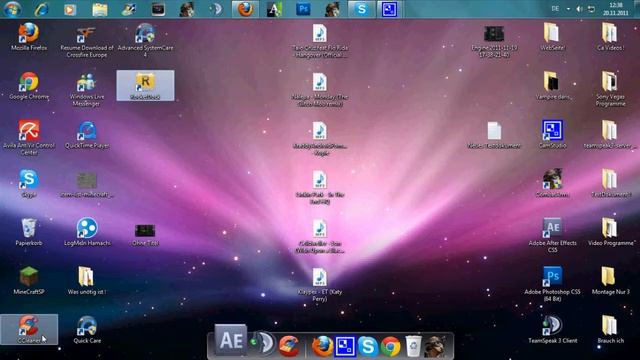Select the RocketDock desktop shortcut

coord(145,85)
